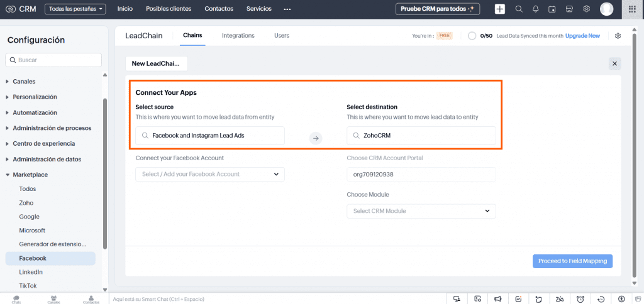
Task: Collapse the Marketplace section
Action: pyautogui.click(x=30, y=175)
